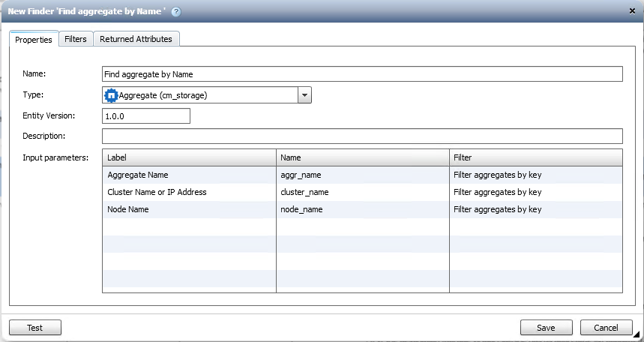The width and height of the screenshot is (644, 342).
Task: Click the Test button
Action: [x=34, y=328]
